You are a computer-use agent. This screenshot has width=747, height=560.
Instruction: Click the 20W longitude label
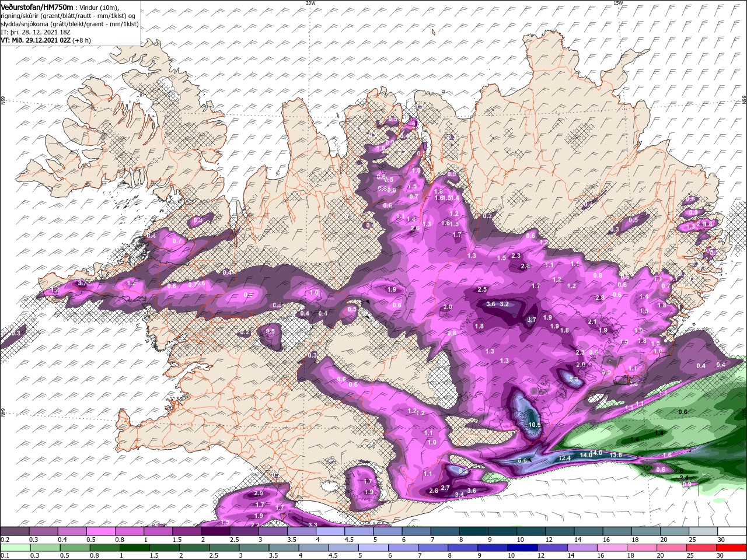(310, 3)
